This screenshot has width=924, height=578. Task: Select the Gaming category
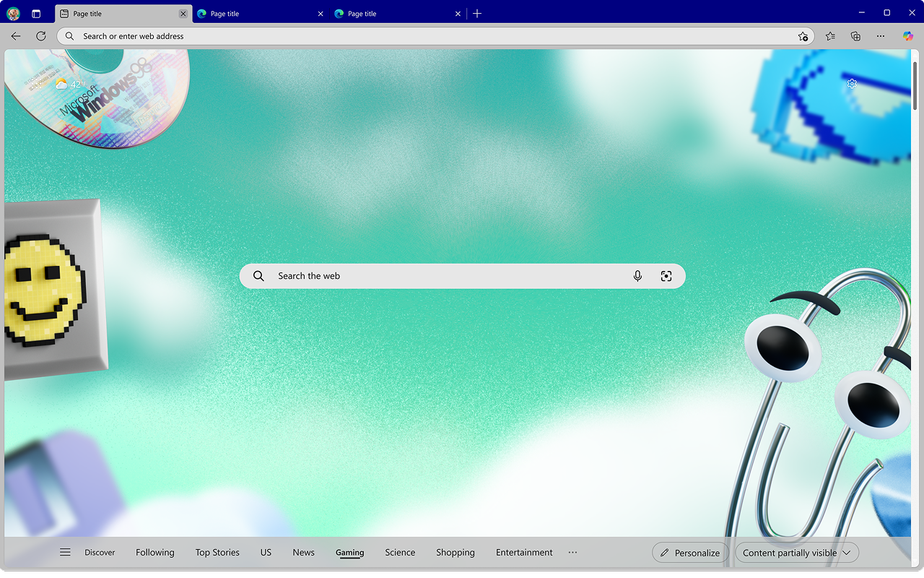click(349, 553)
